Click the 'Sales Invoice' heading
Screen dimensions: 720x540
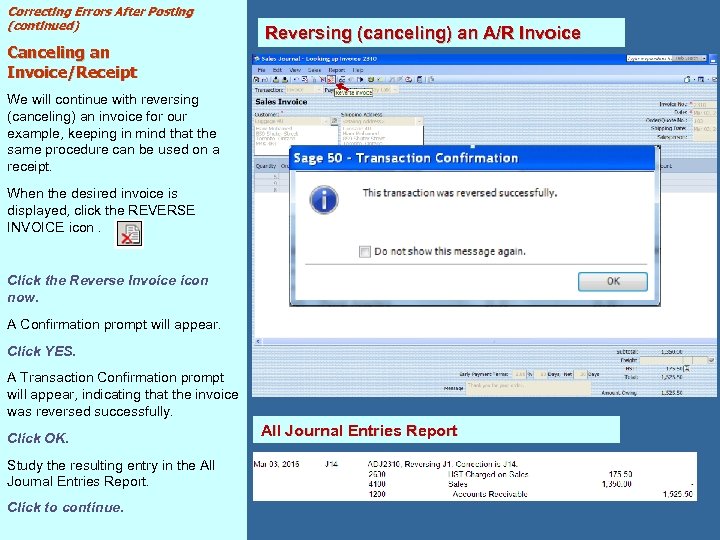point(281,102)
